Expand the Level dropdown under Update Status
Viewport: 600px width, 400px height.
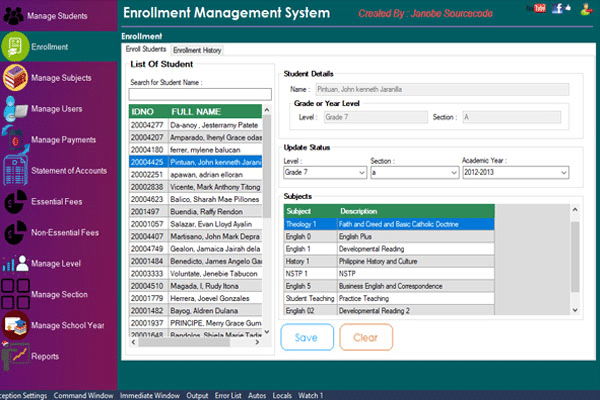(x=364, y=173)
